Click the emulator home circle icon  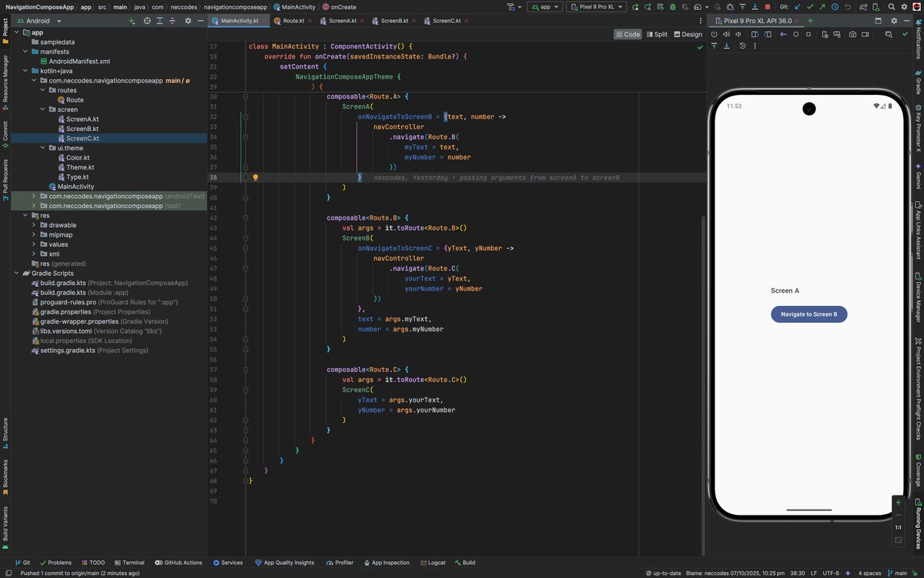click(x=795, y=34)
